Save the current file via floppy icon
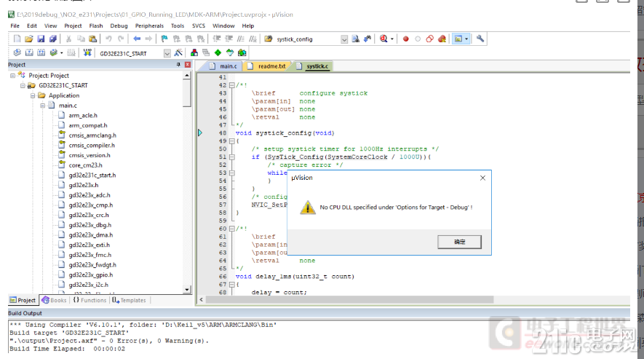This screenshot has height=359, width=644. click(41, 39)
